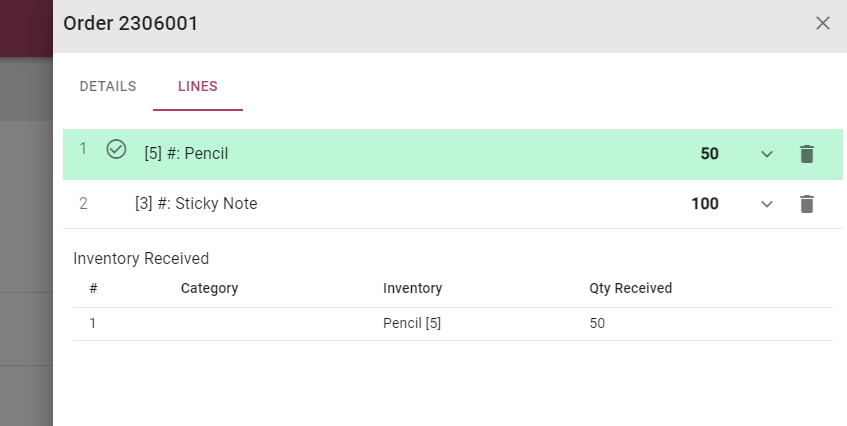
Task: Click the received quantity 50 cell
Action: tap(597, 324)
